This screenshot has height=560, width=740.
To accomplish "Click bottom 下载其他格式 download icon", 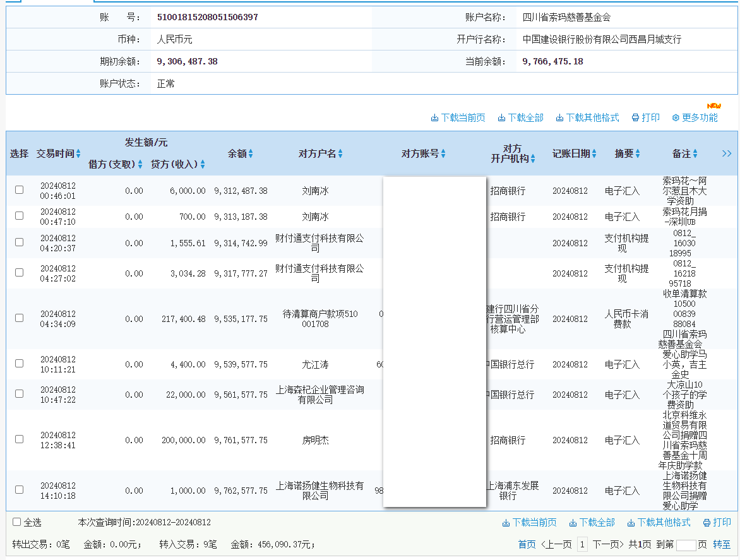I will 631,523.
